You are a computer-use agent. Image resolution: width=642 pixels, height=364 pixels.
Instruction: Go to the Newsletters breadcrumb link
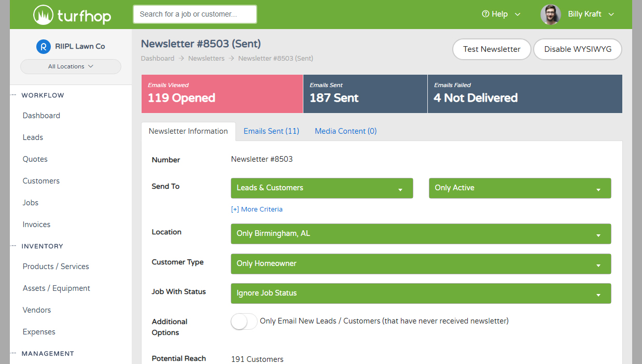(206, 59)
